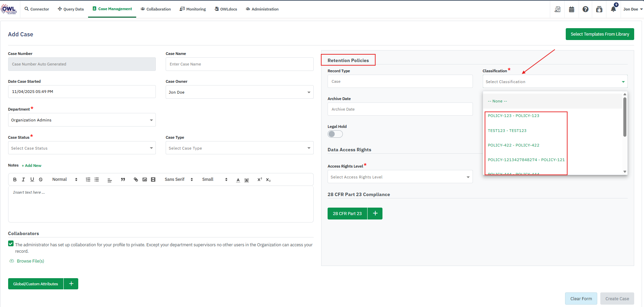Image resolution: width=644 pixels, height=307 pixels.
Task: Click Select Templates From Library button
Action: [600, 34]
